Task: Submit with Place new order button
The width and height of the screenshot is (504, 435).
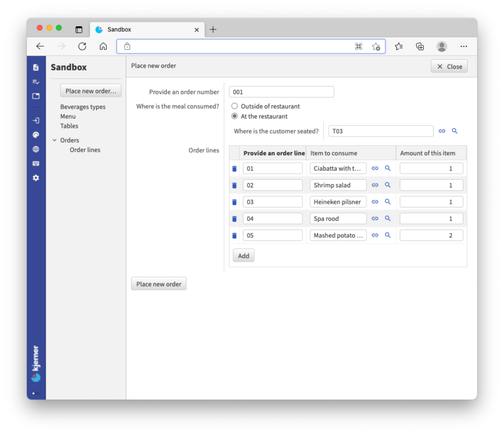Action: point(159,284)
